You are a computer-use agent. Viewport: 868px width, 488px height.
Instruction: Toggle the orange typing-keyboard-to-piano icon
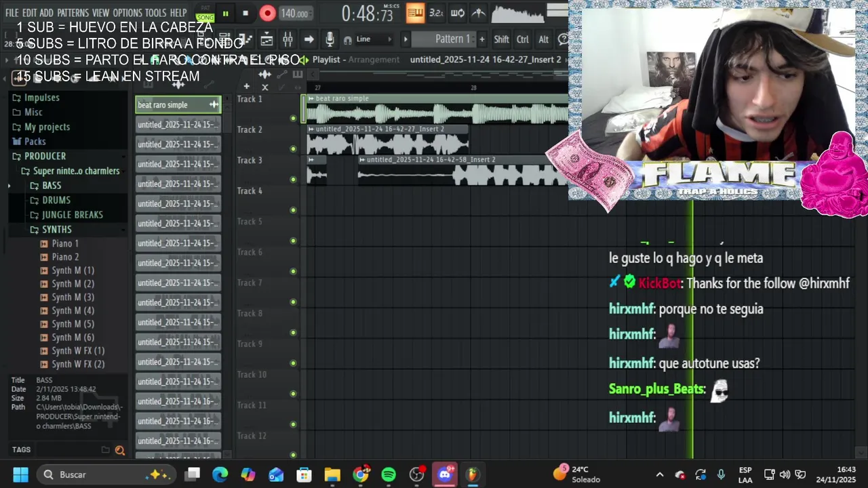416,12
